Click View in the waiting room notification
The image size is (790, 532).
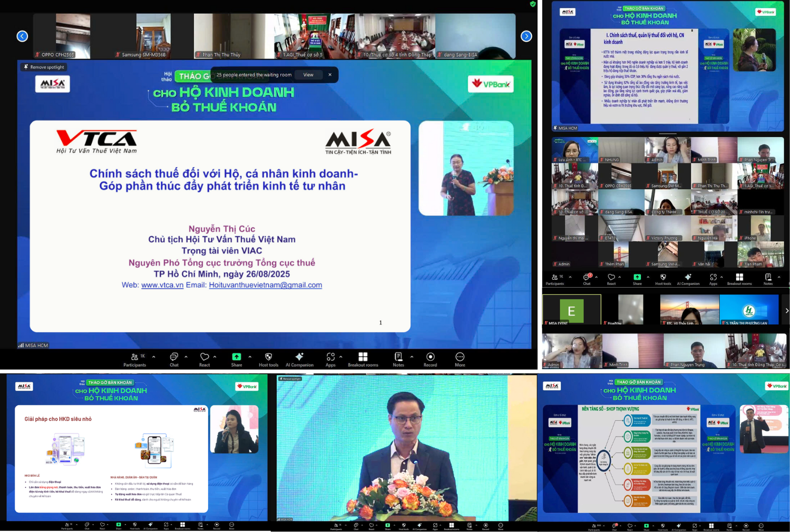308,75
